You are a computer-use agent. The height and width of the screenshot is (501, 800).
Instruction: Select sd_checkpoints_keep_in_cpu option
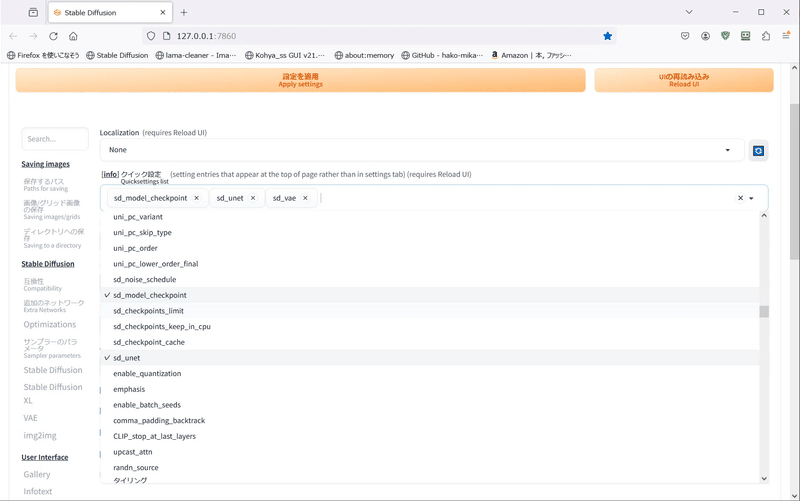[x=430, y=327]
